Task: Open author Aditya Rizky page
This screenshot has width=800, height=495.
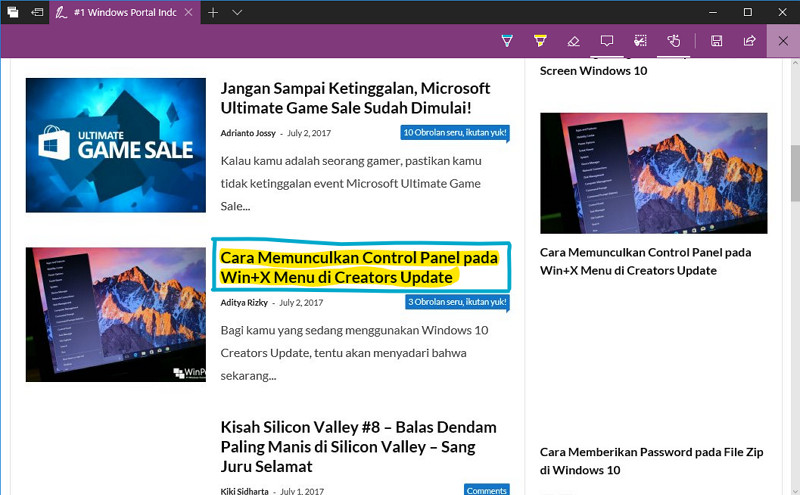Action: pyautogui.click(x=244, y=303)
